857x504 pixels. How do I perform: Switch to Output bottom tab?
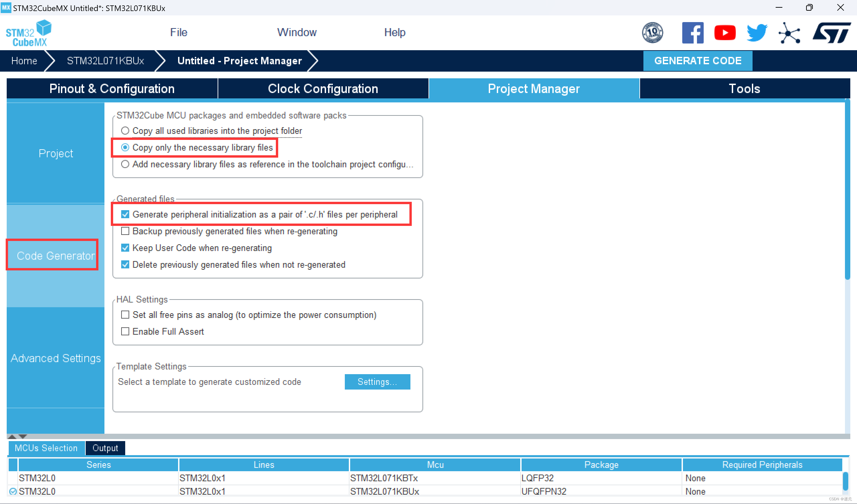point(105,448)
